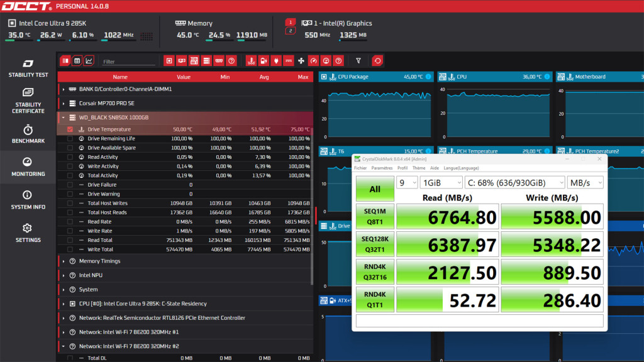Run the SEQ1M Q8T1 test
This screenshot has width=644, height=362.
point(375,216)
